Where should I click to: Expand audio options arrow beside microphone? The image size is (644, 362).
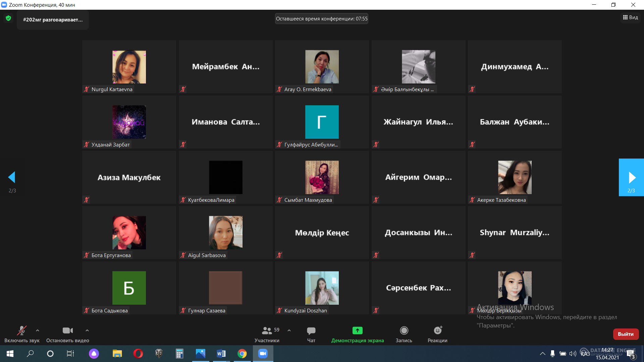pos(38,330)
